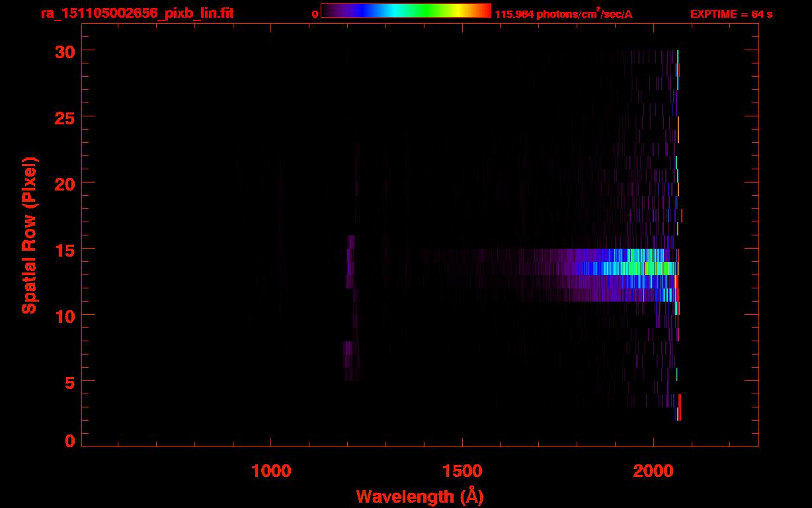
Task: Click the Spatial Row (Pixel) axis title
Action: [x=30, y=235]
